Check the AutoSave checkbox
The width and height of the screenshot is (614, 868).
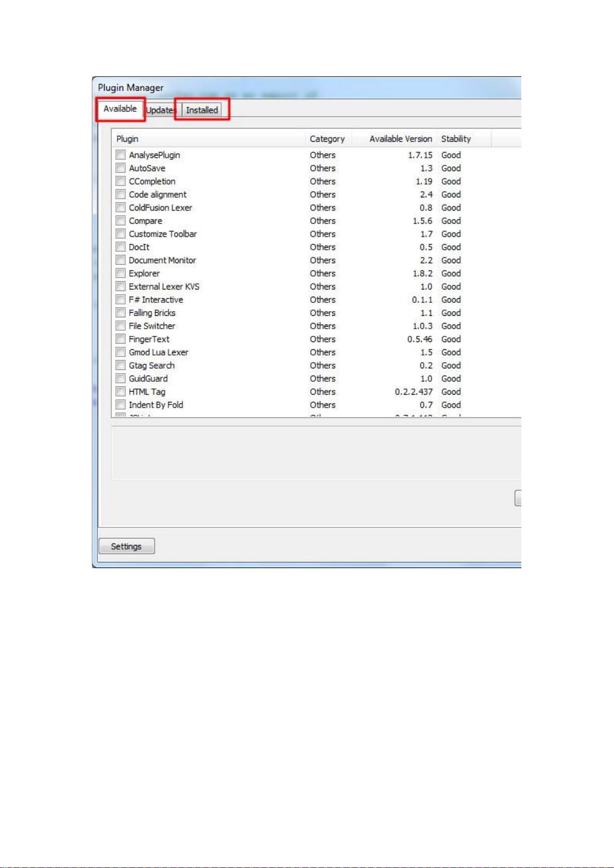tap(121, 168)
